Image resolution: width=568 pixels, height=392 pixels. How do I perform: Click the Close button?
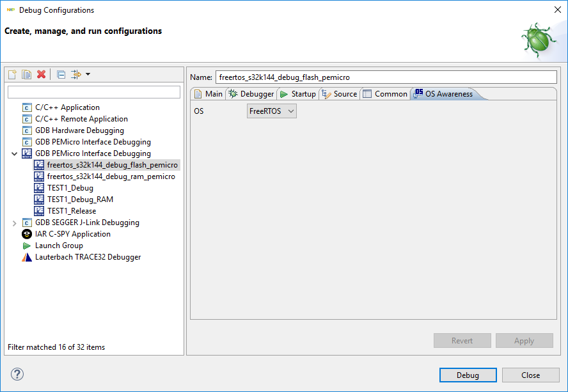(x=530, y=375)
